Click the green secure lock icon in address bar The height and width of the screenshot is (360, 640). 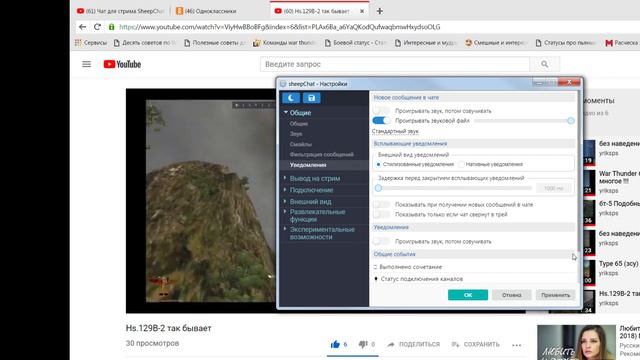point(111,27)
